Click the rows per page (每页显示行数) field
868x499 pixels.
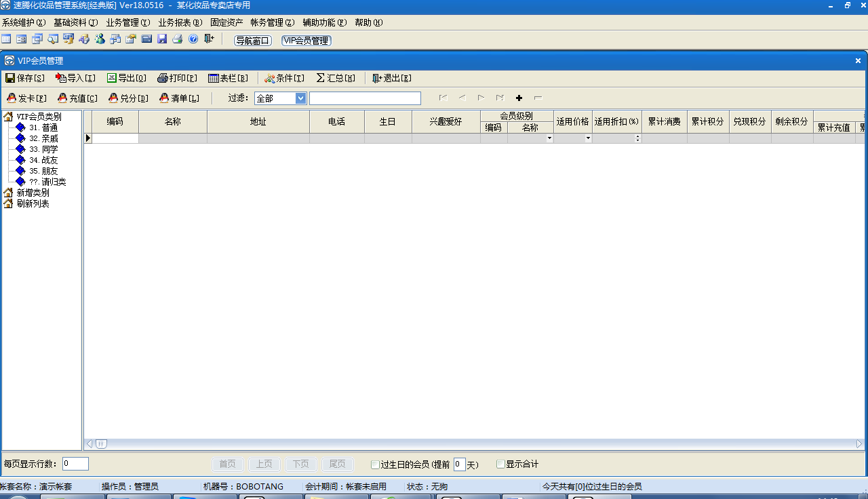(x=75, y=464)
